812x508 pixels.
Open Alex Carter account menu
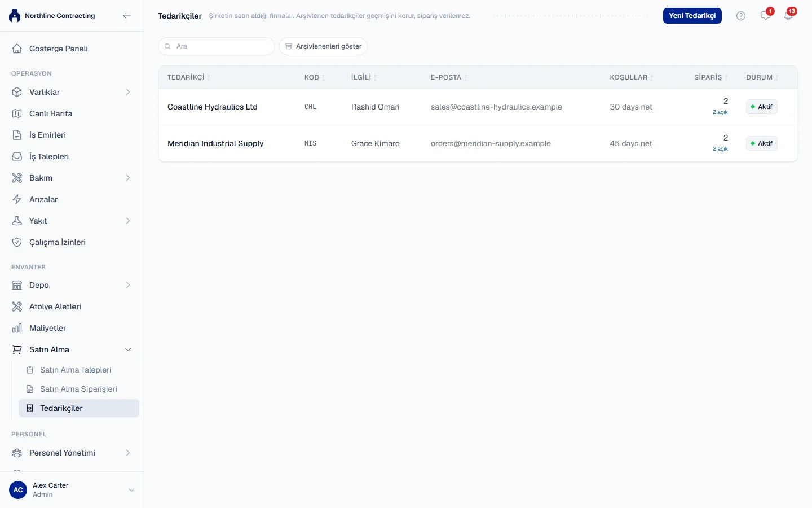[72, 490]
